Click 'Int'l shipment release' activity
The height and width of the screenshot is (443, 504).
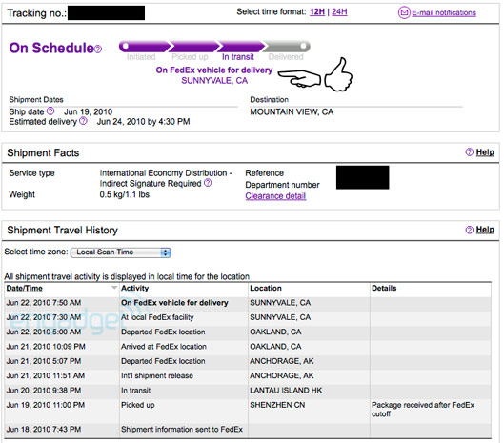[157, 375]
